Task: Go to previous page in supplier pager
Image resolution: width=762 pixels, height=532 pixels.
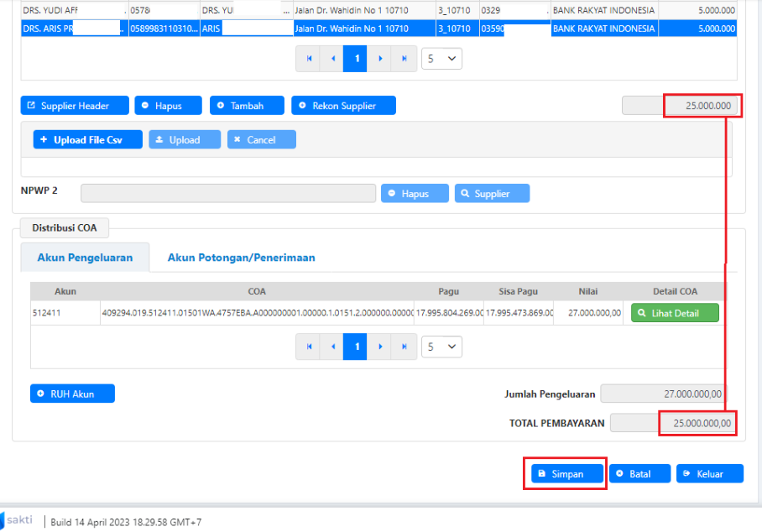Action: click(333, 59)
